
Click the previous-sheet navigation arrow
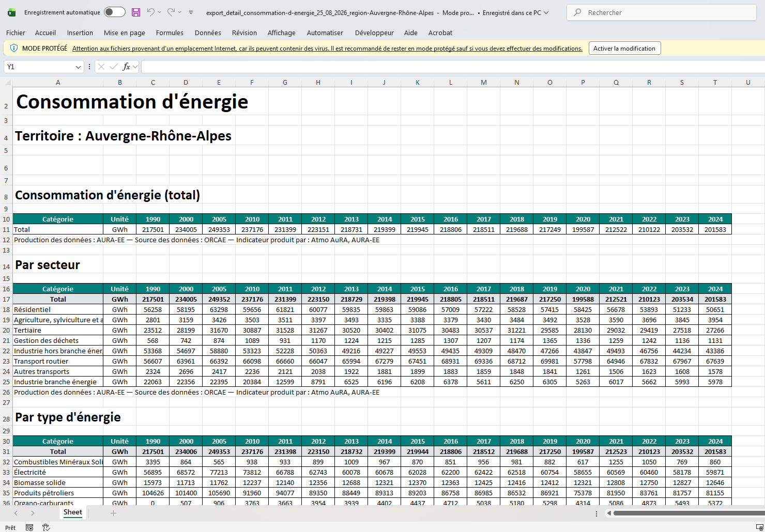click(16, 513)
